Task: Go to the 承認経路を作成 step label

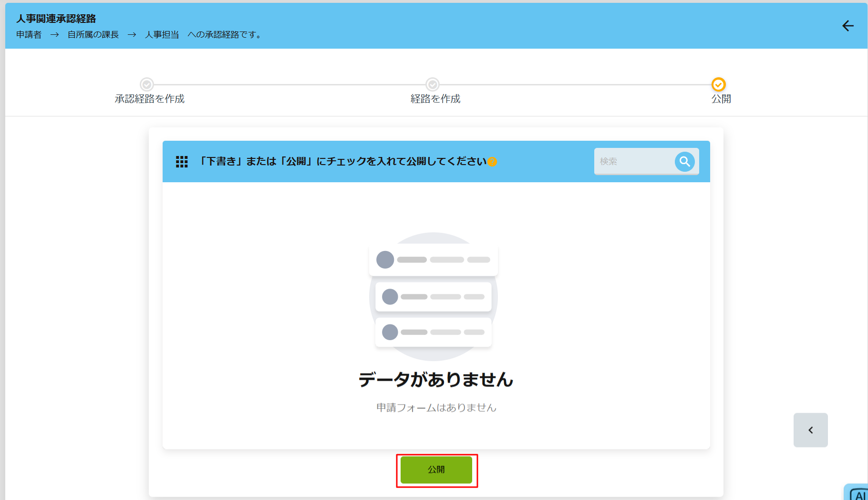Action: pyautogui.click(x=149, y=99)
